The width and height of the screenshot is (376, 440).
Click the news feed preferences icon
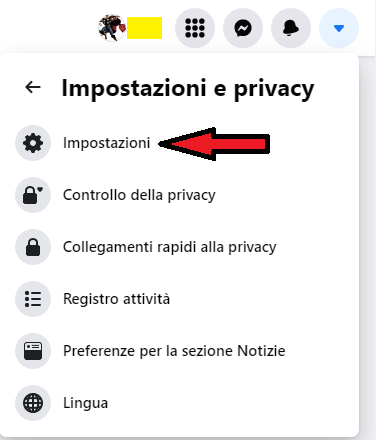(x=33, y=351)
